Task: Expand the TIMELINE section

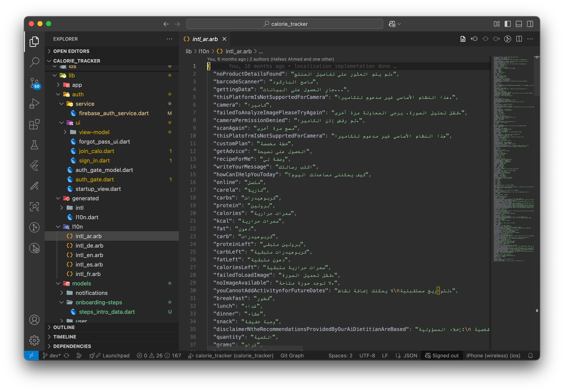Action: coord(112,337)
